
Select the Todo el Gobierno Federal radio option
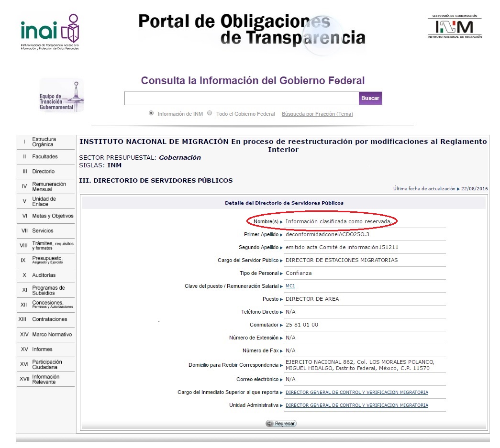tap(210, 113)
